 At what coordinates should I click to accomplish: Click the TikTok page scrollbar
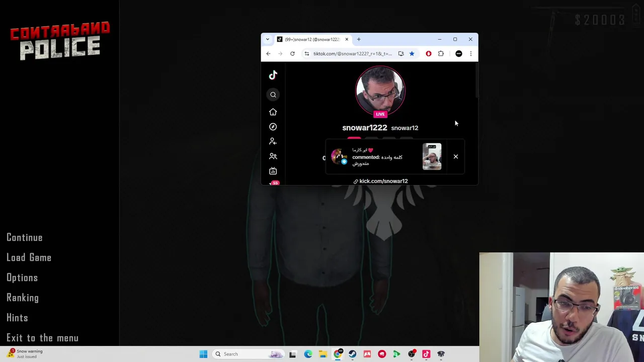[x=476, y=80]
